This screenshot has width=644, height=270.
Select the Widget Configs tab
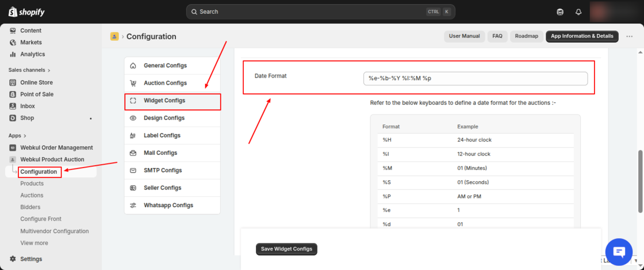coord(172,101)
